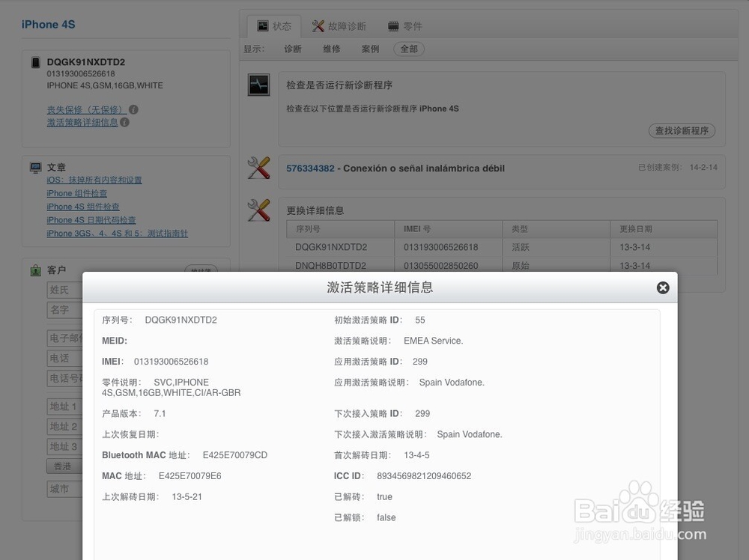Close the 激活策略详细信息 dialog
This screenshot has height=560, width=749.
tap(663, 287)
